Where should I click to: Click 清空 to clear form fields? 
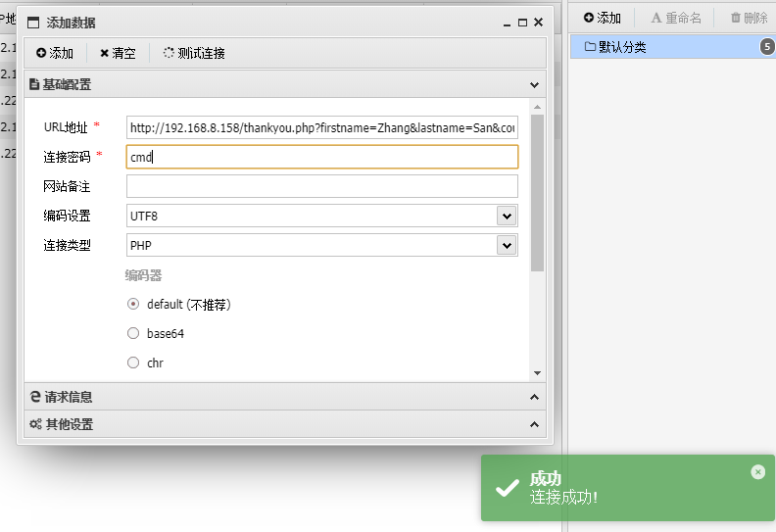coord(118,53)
